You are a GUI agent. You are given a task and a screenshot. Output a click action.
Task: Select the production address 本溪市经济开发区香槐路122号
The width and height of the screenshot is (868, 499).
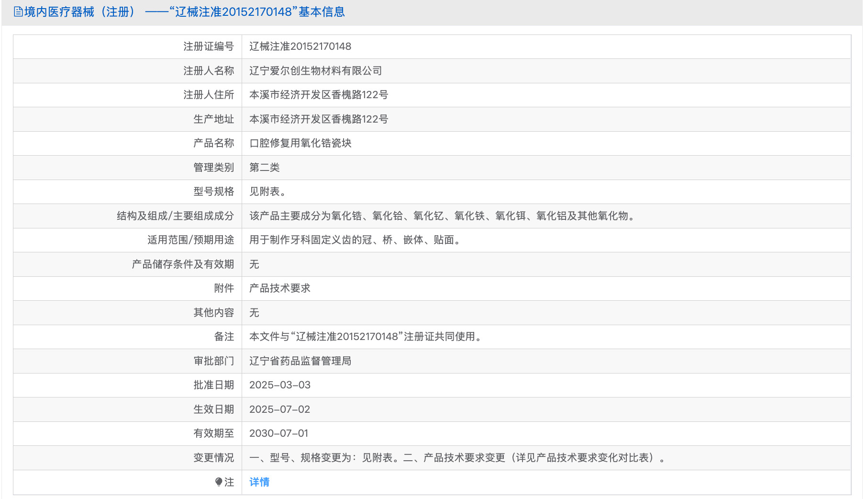click(319, 119)
